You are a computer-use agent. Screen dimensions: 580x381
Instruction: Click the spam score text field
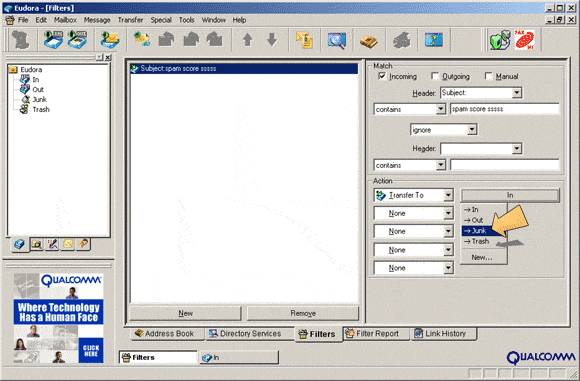click(505, 109)
